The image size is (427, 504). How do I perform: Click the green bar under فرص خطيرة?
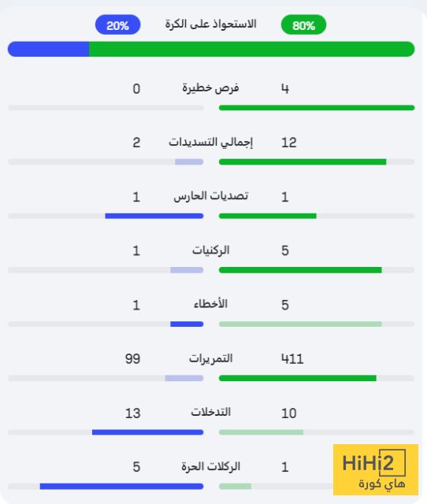tap(317, 108)
